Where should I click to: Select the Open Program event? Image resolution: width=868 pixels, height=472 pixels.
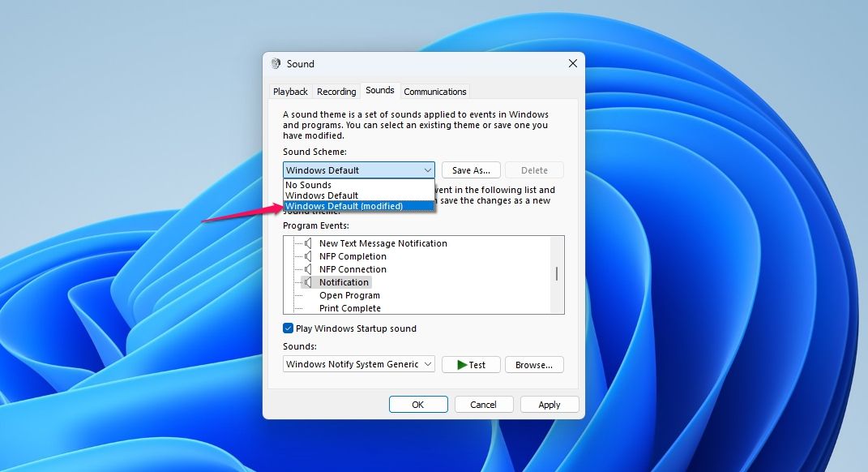(349, 295)
